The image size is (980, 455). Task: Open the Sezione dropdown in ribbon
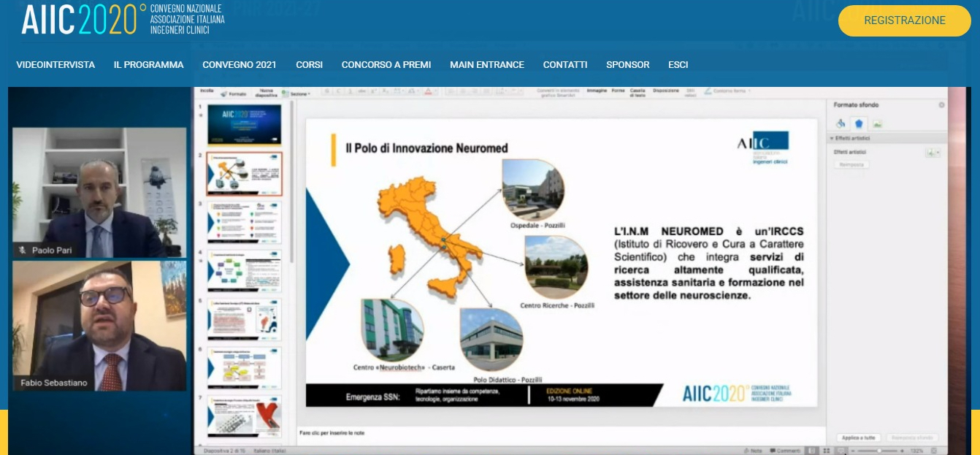[296, 94]
